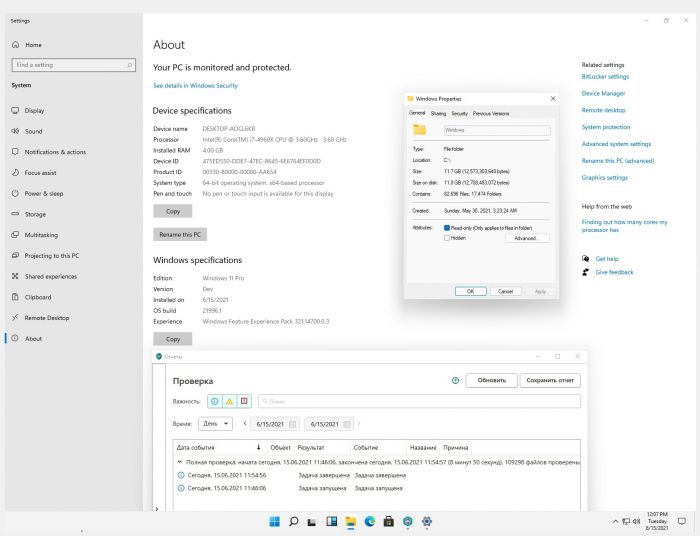Image resolution: width=700 pixels, height=536 pixels.
Task: Sort by Дата события column
Action: 219,448
